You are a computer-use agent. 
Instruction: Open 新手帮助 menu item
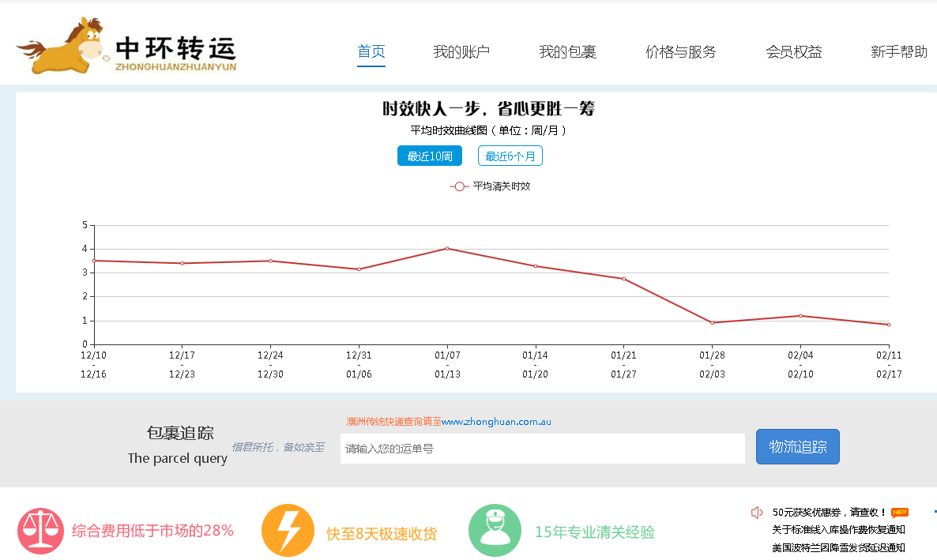[x=898, y=52]
